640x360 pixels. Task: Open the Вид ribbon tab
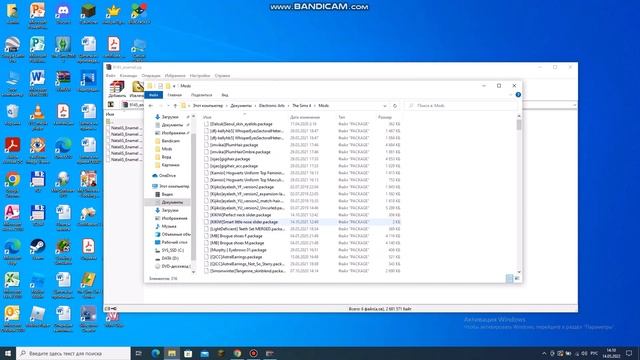tap(224, 95)
